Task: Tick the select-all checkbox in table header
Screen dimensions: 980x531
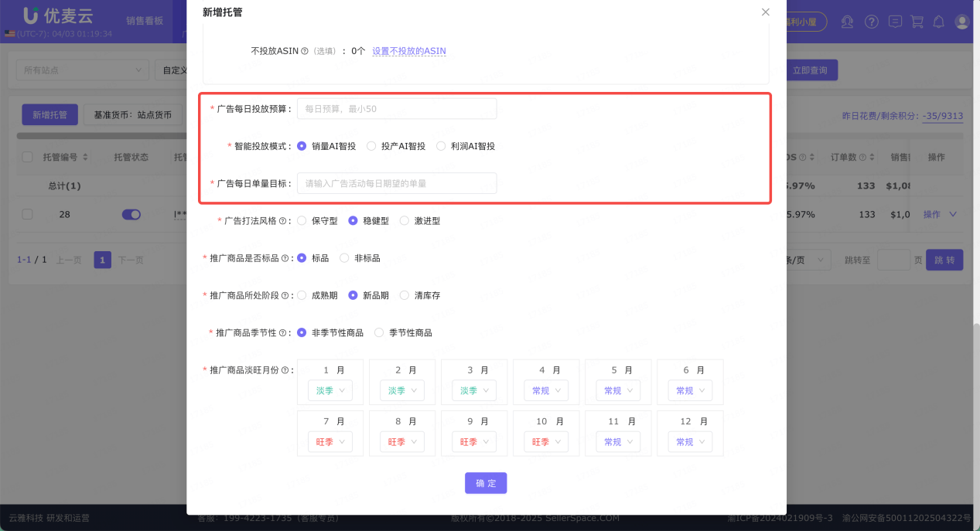Action: pyautogui.click(x=27, y=157)
